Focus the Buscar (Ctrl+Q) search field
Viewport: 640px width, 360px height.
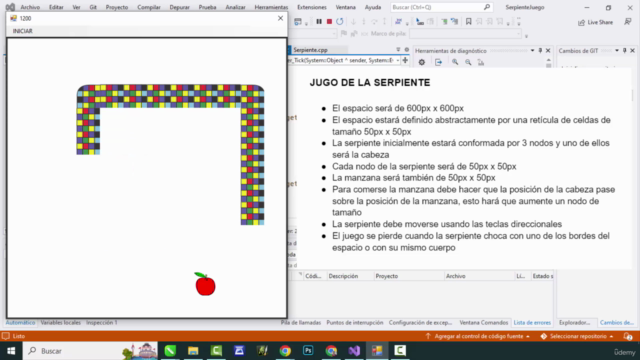(x=441, y=7)
